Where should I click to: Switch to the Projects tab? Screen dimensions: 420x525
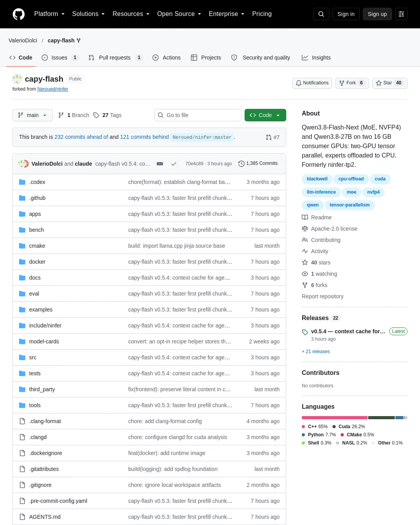206,58
